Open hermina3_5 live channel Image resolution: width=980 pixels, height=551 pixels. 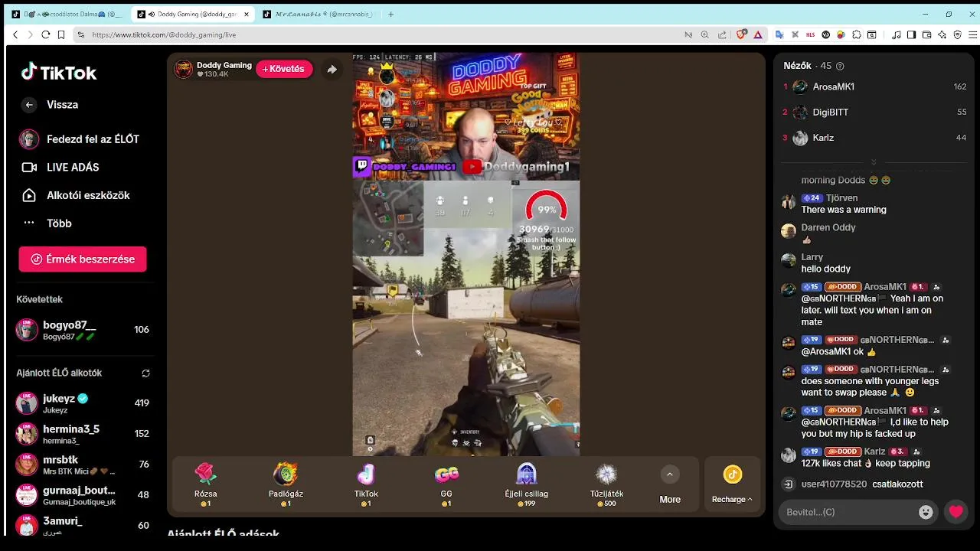coord(83,434)
